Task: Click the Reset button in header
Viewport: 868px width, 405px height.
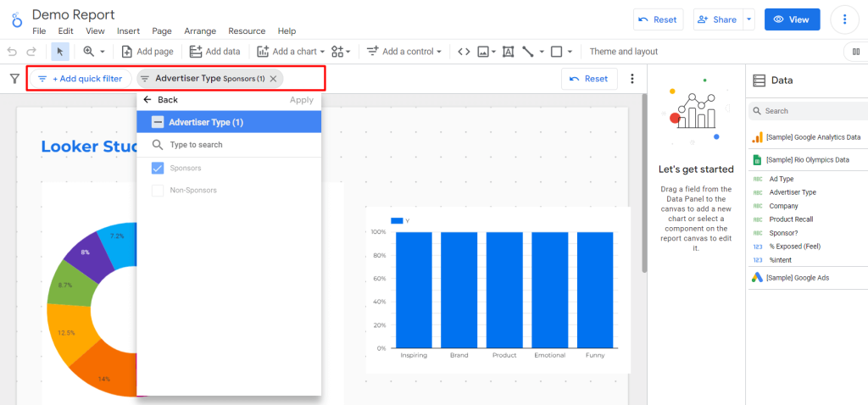Action: click(x=658, y=19)
